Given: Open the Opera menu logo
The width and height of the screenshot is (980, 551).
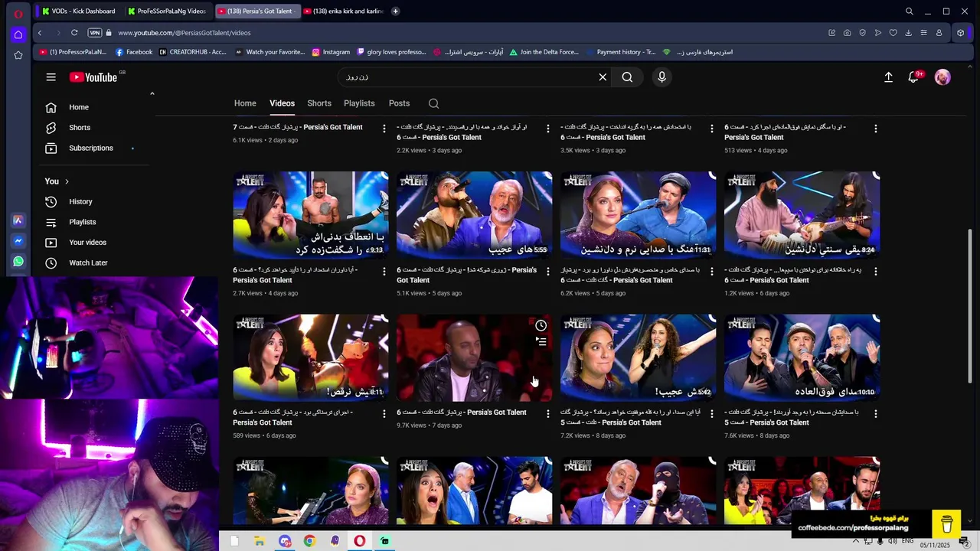Looking at the screenshot, I should pyautogui.click(x=18, y=13).
